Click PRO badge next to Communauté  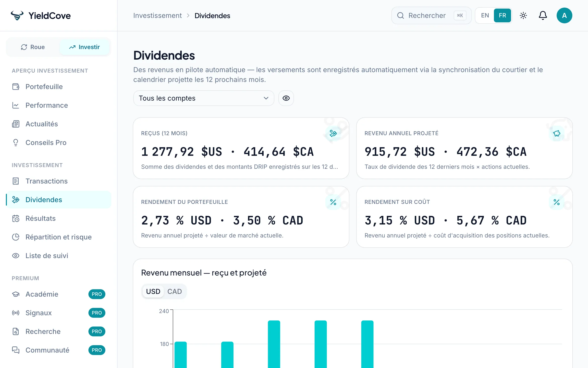pos(97,350)
